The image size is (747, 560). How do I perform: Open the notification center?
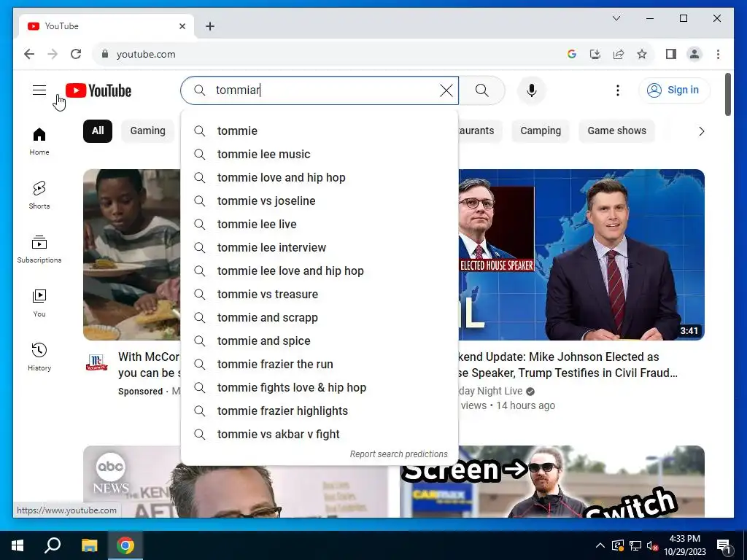pyautogui.click(x=724, y=546)
